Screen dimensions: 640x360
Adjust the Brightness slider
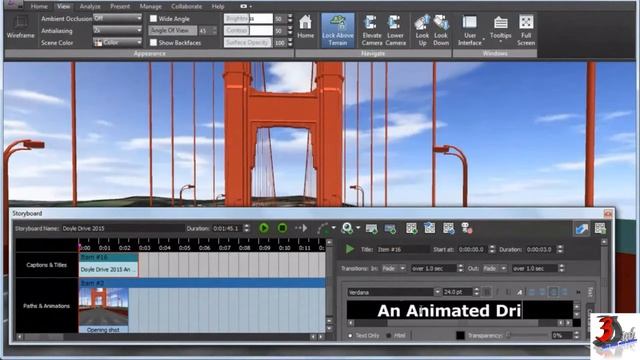[x=248, y=18]
